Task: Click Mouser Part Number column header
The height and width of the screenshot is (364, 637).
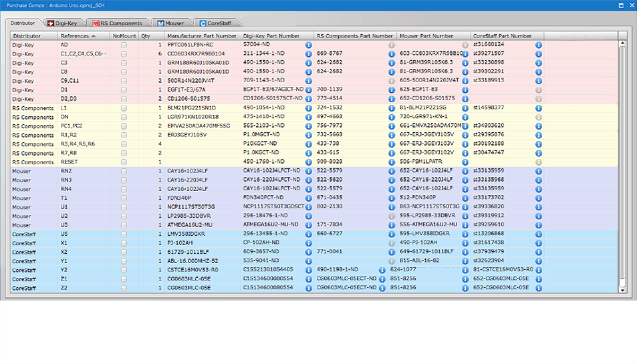Action: 433,35
